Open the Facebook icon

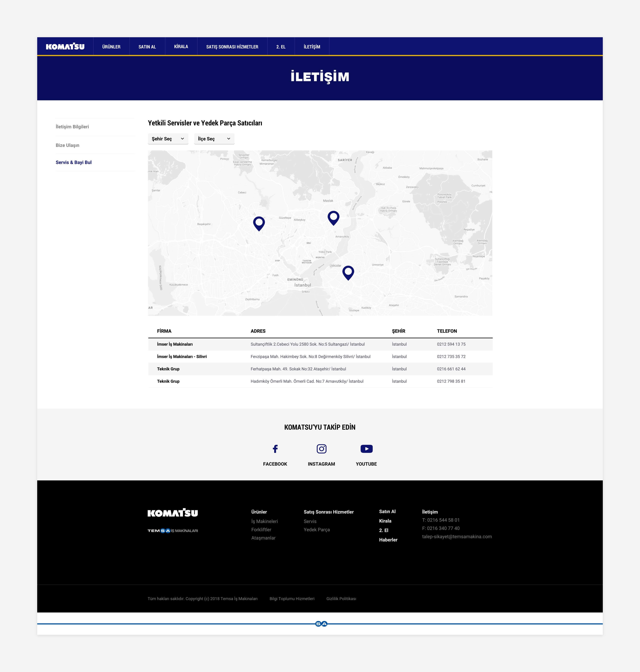pos(275,448)
